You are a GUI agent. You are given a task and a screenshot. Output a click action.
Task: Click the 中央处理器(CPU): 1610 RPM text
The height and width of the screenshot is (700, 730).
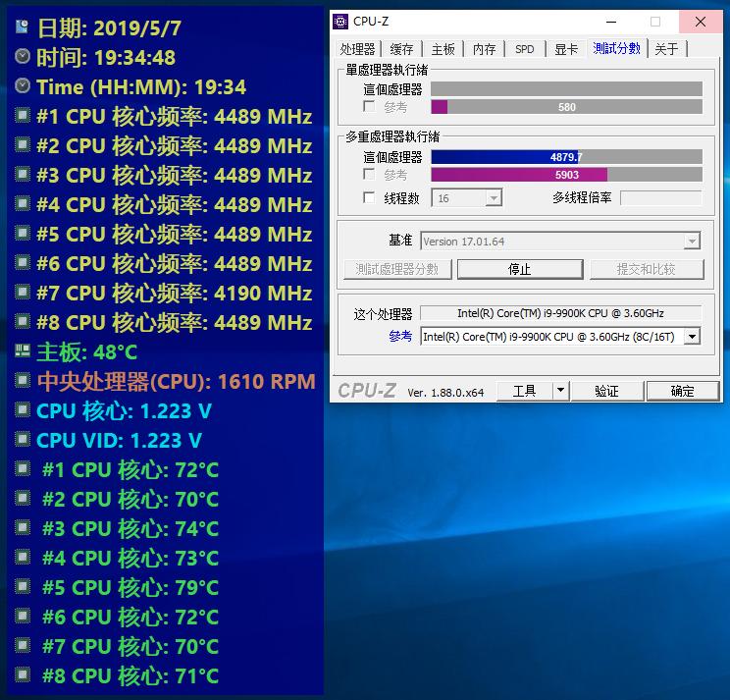(x=177, y=382)
